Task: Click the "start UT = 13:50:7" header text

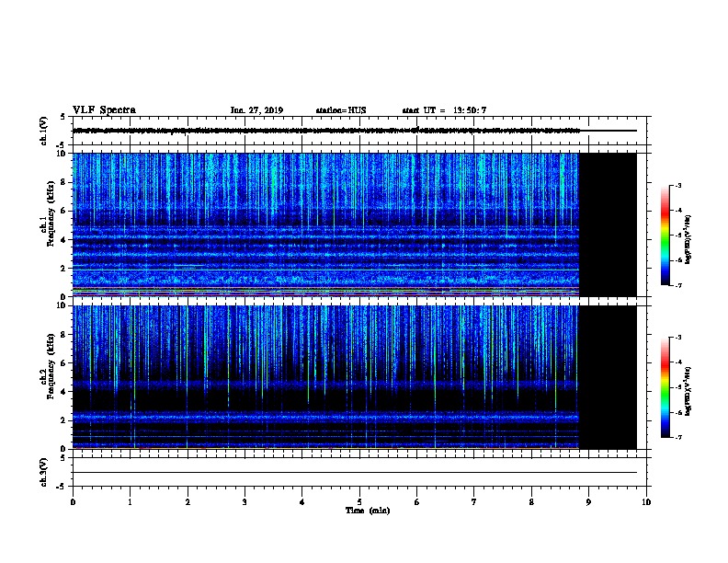Action: point(444,110)
